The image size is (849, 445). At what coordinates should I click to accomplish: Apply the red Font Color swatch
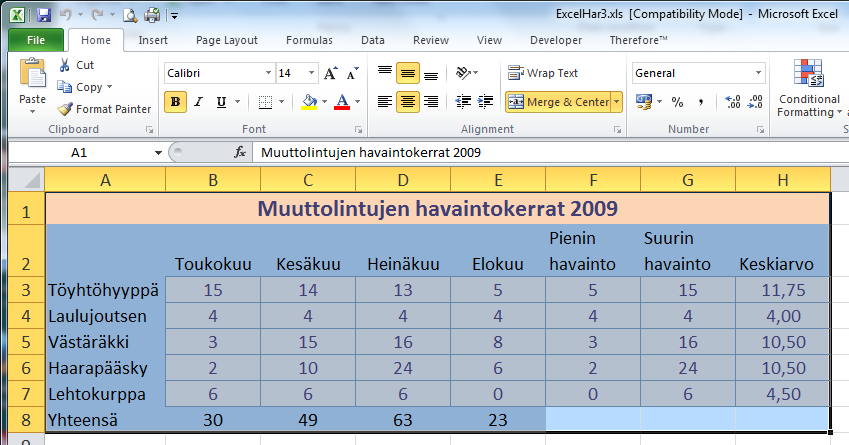[x=342, y=102]
